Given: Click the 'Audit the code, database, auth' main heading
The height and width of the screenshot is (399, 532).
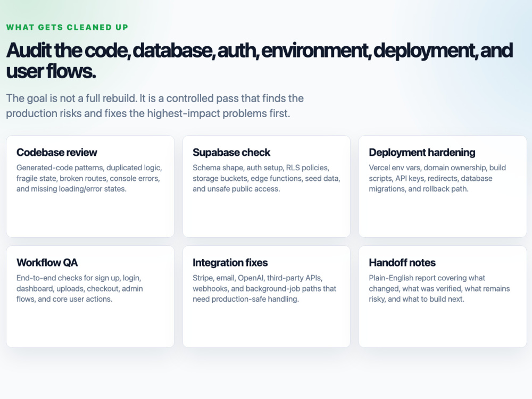Looking at the screenshot, I should pos(260,61).
